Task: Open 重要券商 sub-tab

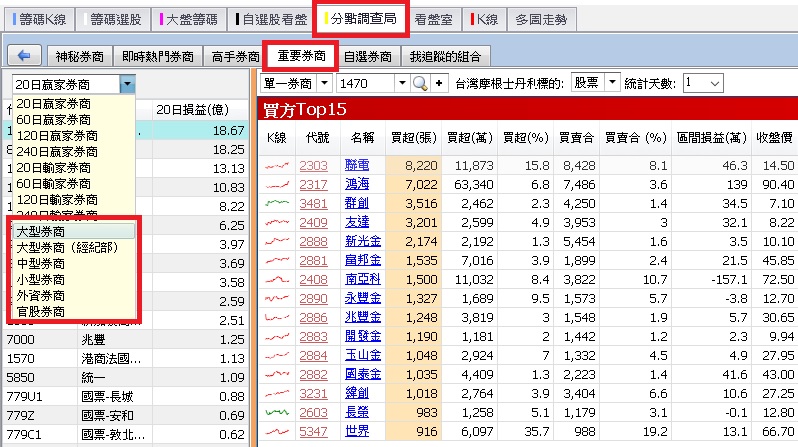Action: click(x=301, y=55)
